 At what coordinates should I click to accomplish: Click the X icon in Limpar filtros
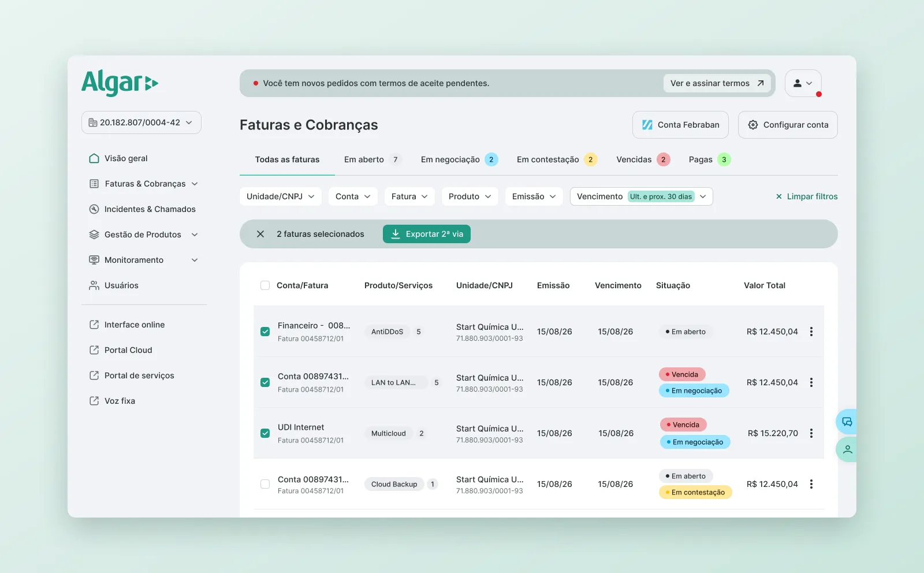pyautogui.click(x=779, y=196)
